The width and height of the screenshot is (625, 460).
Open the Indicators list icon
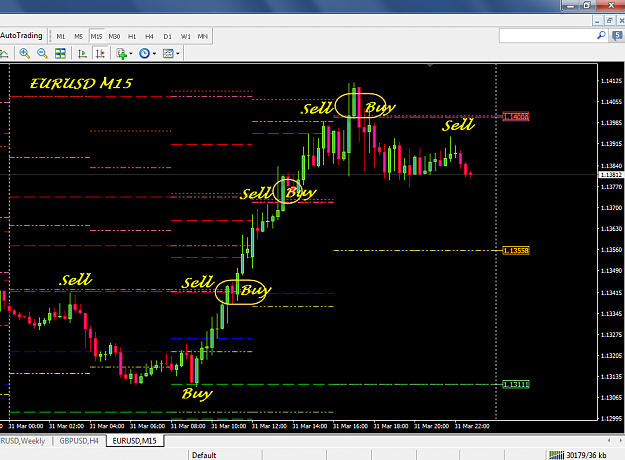pos(122,53)
